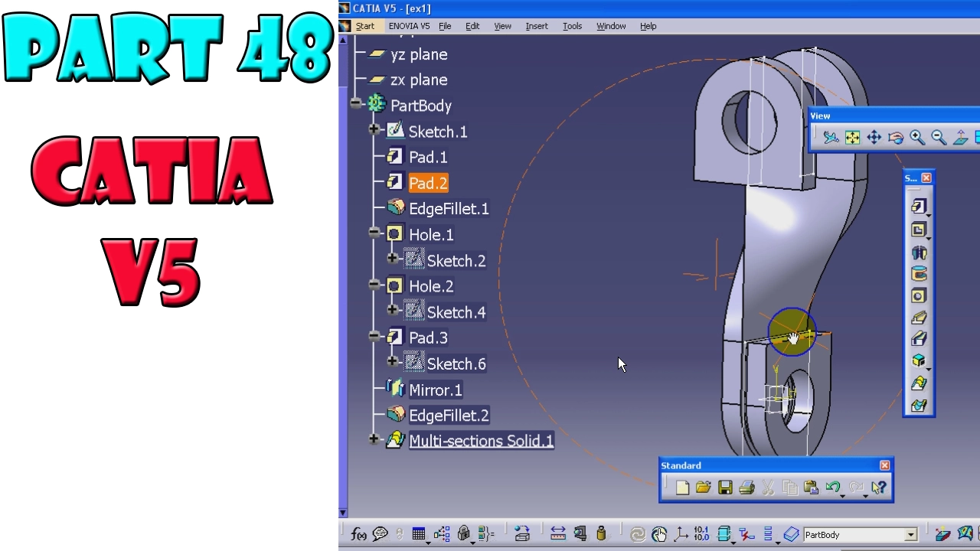Image resolution: width=980 pixels, height=551 pixels.
Task: Select the yz plane item
Action: pos(419,55)
